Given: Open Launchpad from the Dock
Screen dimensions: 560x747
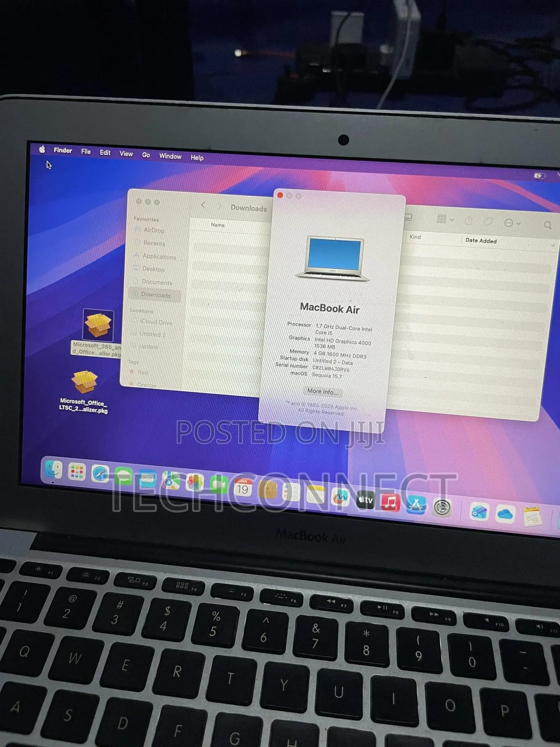Looking at the screenshot, I should 77,472.
